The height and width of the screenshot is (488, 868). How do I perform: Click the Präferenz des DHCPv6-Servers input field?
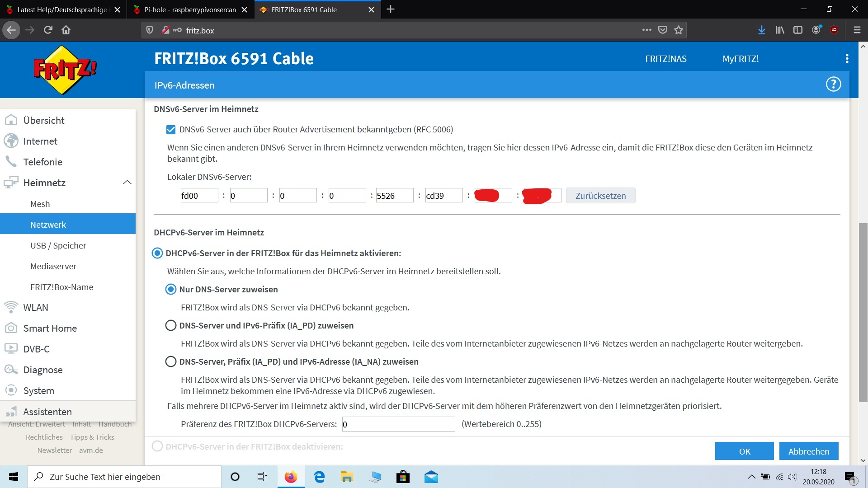click(x=398, y=424)
